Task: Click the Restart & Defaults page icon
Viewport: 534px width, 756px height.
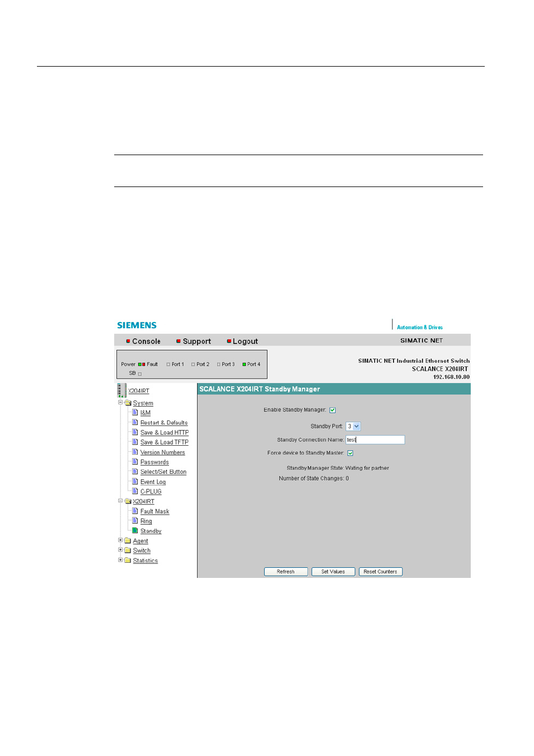Action: click(135, 422)
